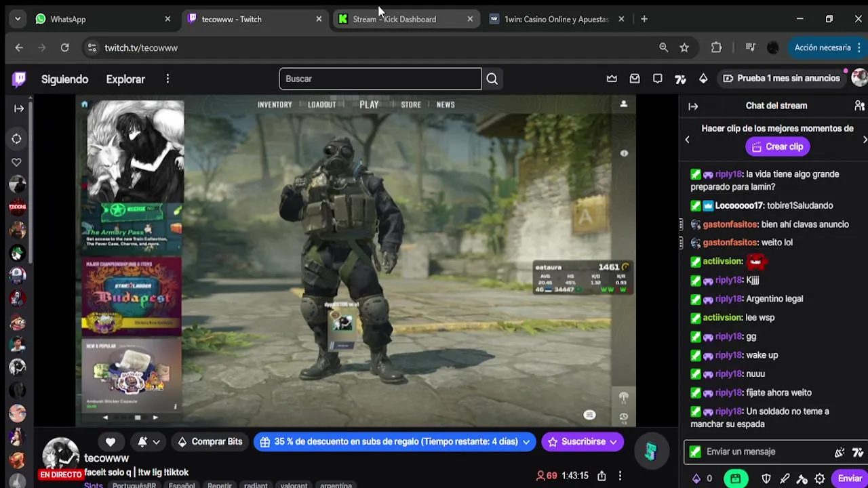Screen dimensions: 868x488
Task: Show previous chat highlight banner
Action: (x=687, y=140)
